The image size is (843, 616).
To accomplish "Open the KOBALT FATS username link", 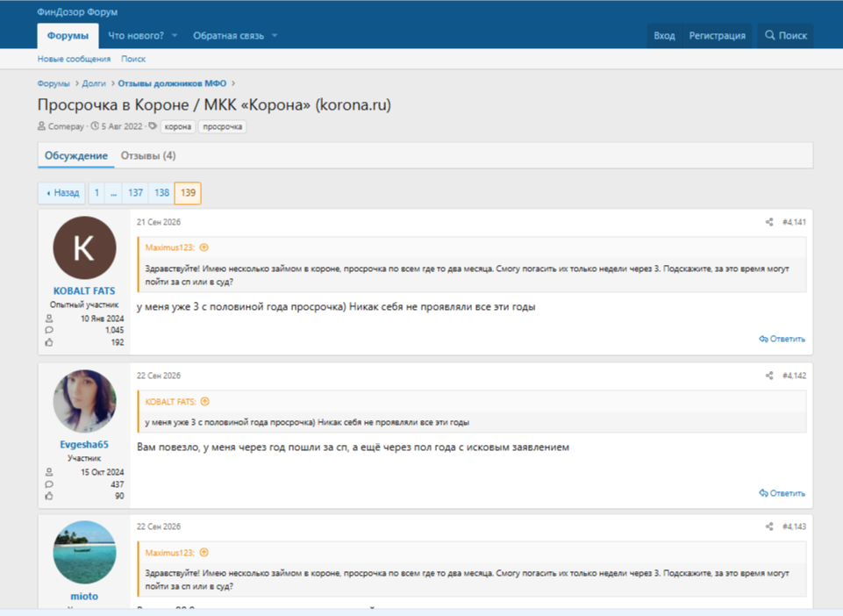I will [x=84, y=291].
